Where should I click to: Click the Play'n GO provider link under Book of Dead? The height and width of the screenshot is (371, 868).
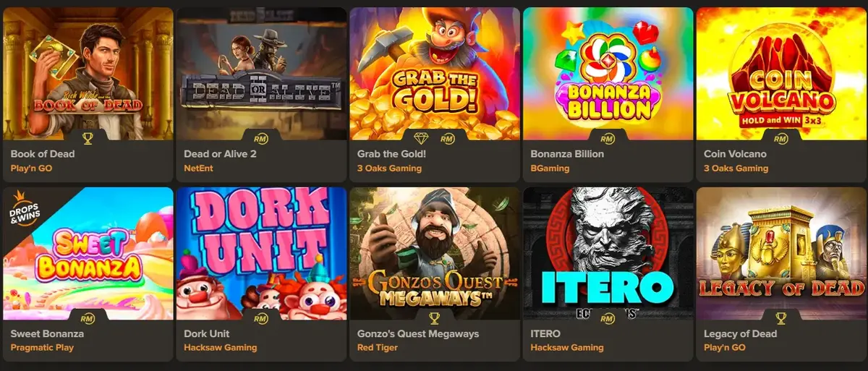pos(31,169)
